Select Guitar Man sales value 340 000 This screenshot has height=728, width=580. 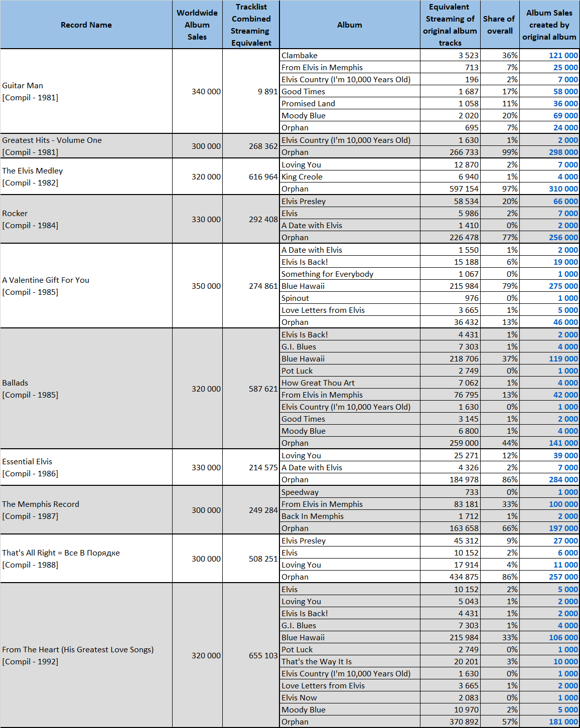(197, 91)
